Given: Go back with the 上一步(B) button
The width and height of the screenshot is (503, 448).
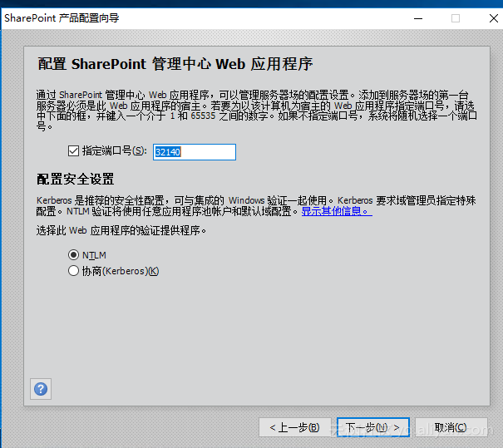Looking at the screenshot, I should (295, 427).
